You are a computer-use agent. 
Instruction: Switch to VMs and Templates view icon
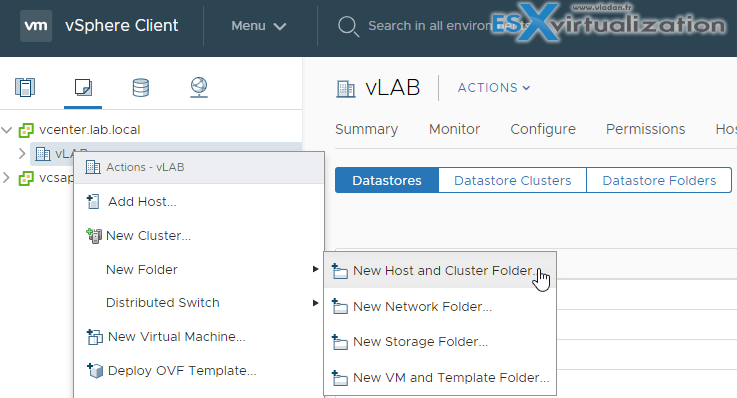coord(83,87)
